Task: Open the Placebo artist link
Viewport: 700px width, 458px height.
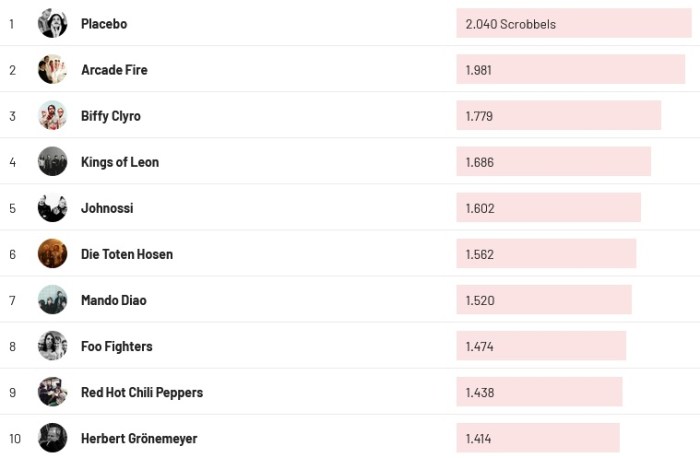Action: coord(104,23)
